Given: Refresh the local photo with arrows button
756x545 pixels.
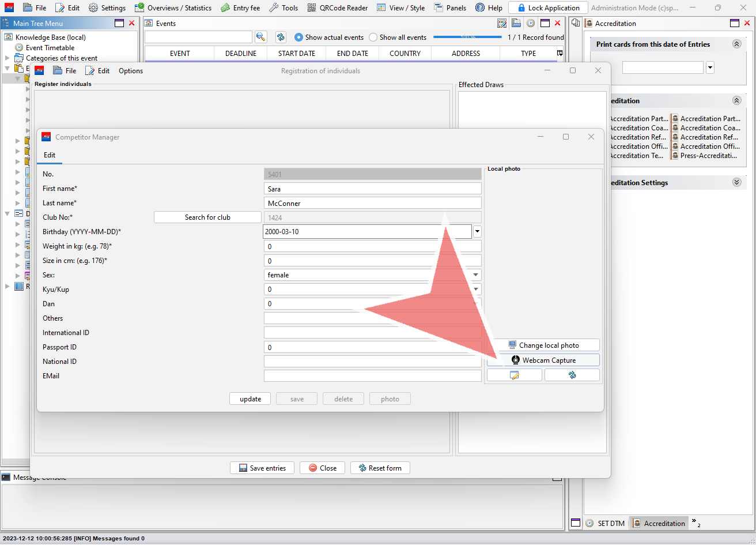Looking at the screenshot, I should (572, 375).
